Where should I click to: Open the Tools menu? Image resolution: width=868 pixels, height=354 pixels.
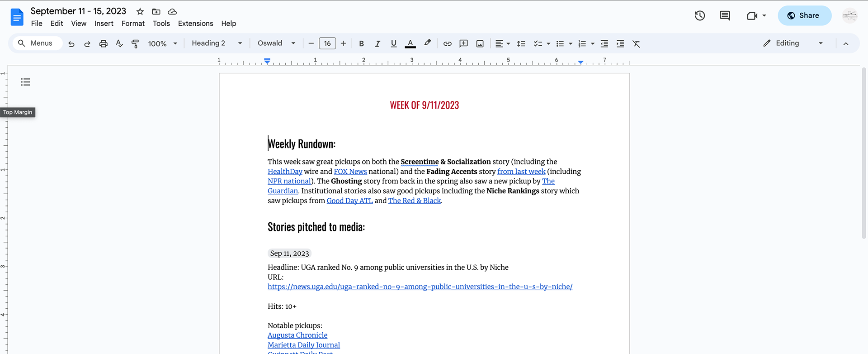pos(161,24)
